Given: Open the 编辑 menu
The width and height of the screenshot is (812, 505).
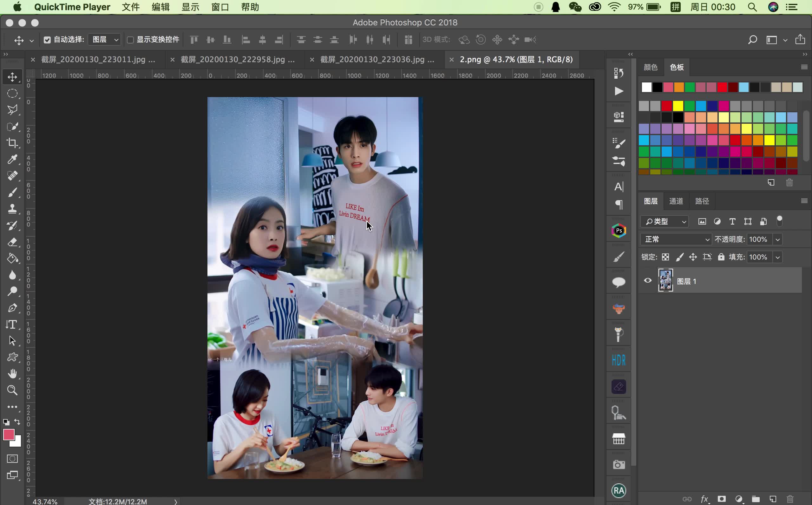Looking at the screenshot, I should [x=160, y=7].
